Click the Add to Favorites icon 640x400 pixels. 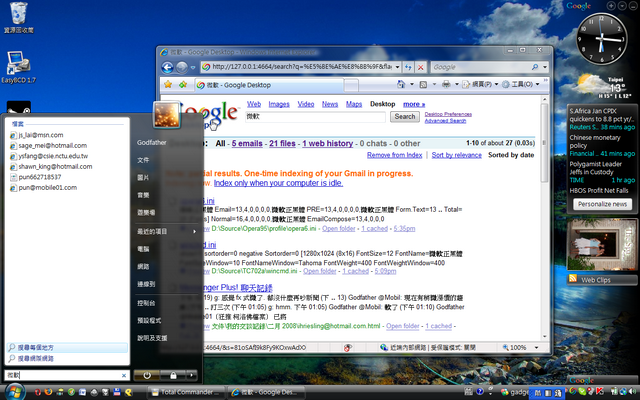tap(182, 84)
